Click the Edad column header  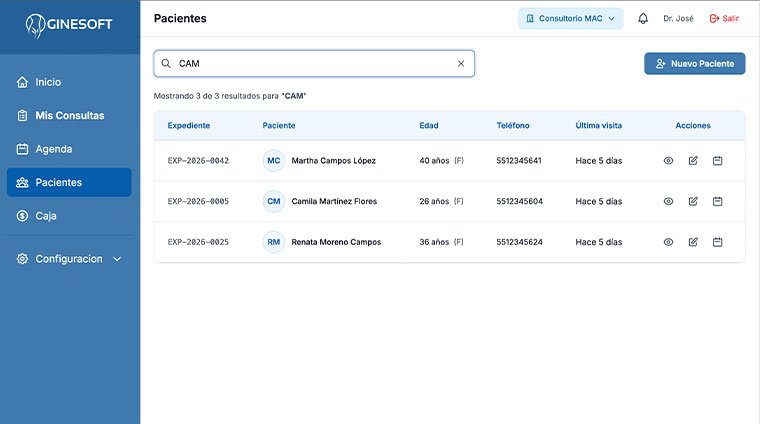click(x=429, y=126)
